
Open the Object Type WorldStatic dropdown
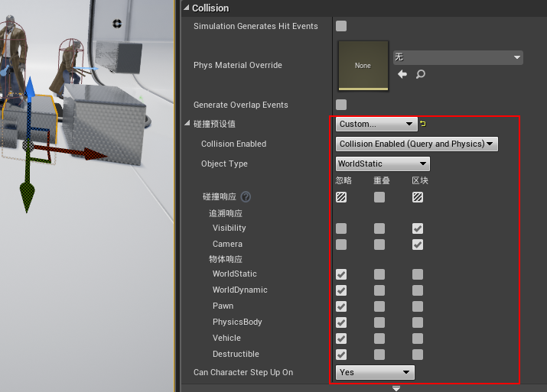point(383,164)
